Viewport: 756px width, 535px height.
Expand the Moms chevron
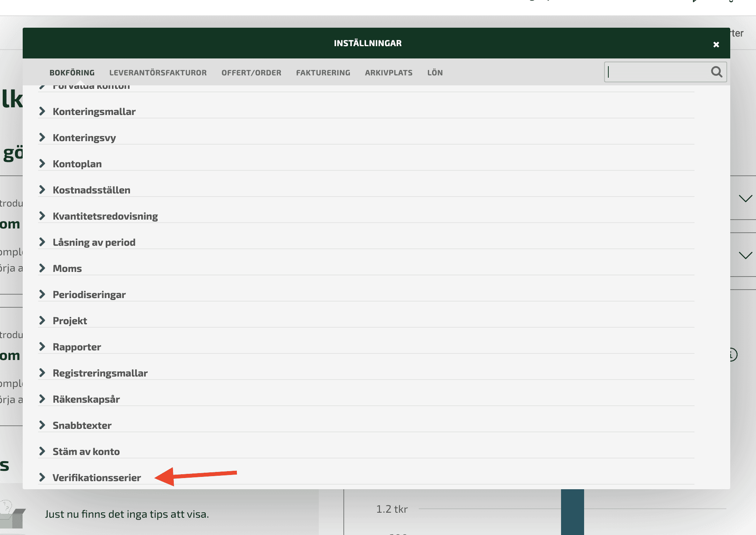click(42, 268)
